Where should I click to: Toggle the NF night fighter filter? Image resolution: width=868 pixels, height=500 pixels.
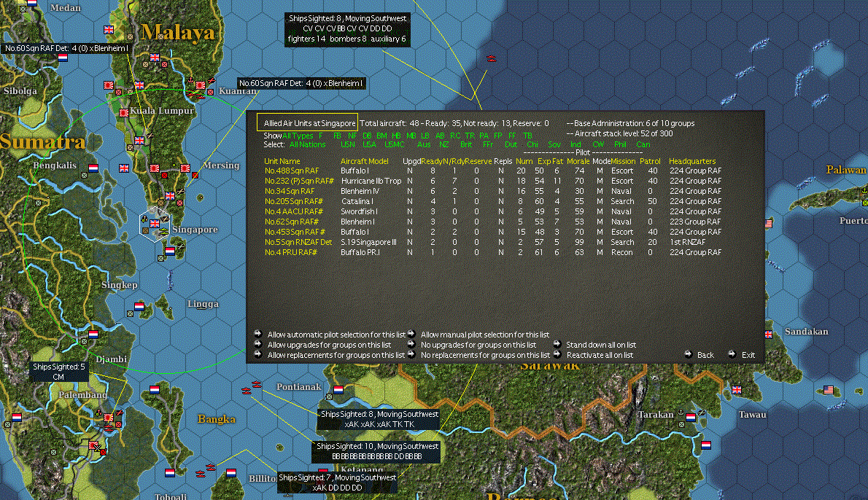point(352,136)
